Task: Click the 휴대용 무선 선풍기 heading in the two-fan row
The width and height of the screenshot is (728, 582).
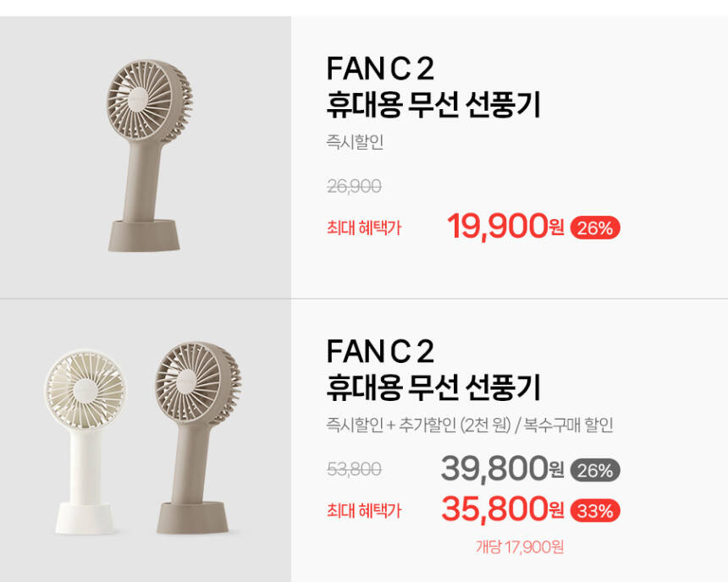Action: 433,387
